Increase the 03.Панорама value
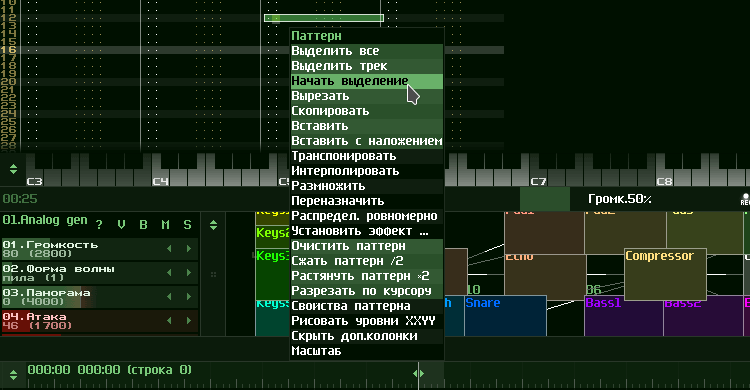The height and width of the screenshot is (390, 750). pyautogui.click(x=189, y=297)
